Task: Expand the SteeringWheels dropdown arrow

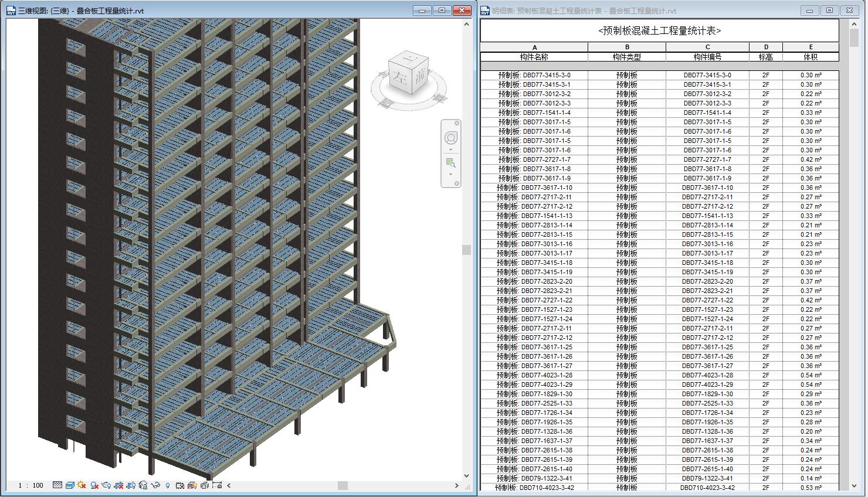Action: pyautogui.click(x=450, y=149)
